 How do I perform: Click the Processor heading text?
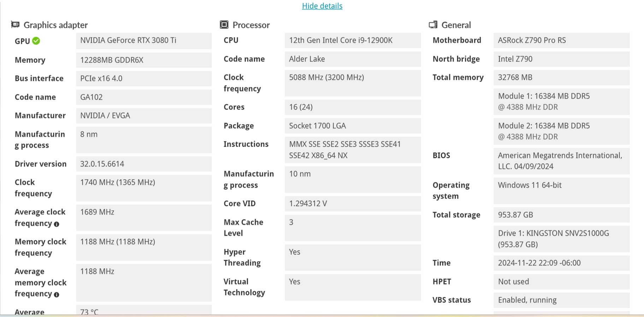(x=251, y=25)
